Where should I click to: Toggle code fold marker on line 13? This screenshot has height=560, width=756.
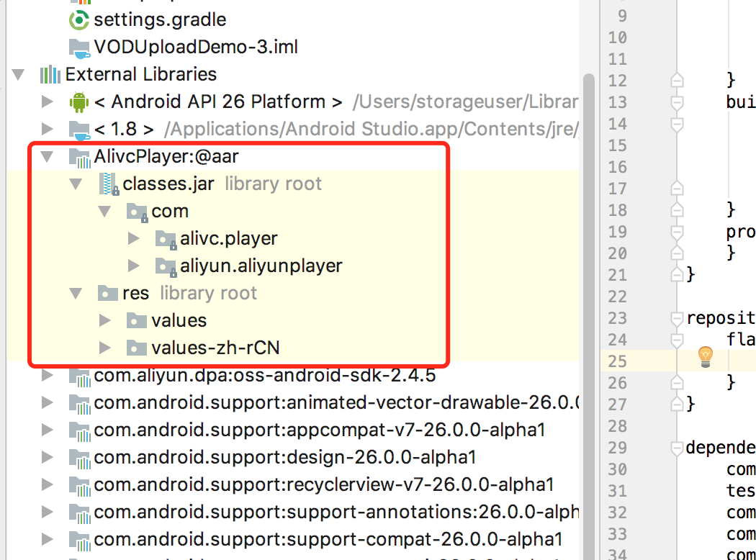click(x=677, y=103)
